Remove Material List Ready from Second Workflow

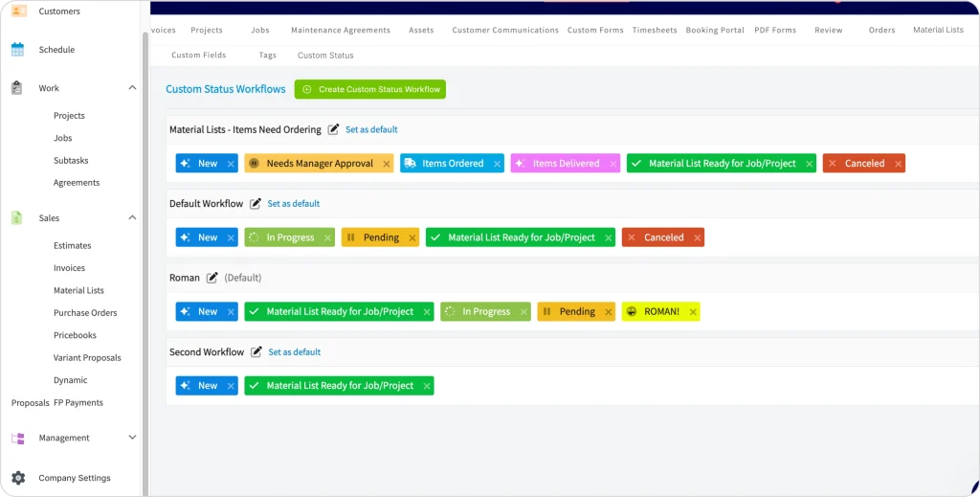coord(427,386)
